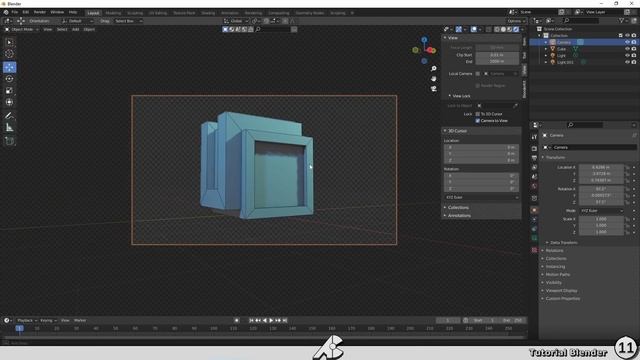Open the Render menu

point(40,13)
